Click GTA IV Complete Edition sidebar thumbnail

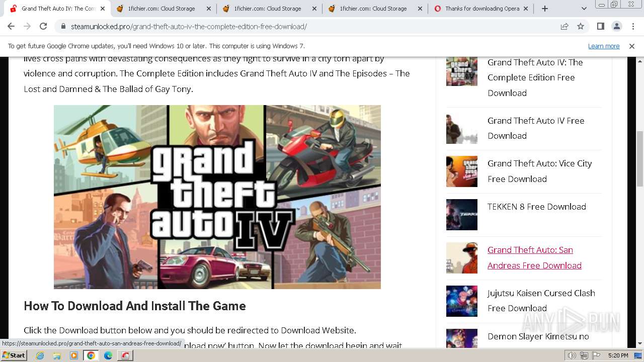click(x=462, y=71)
